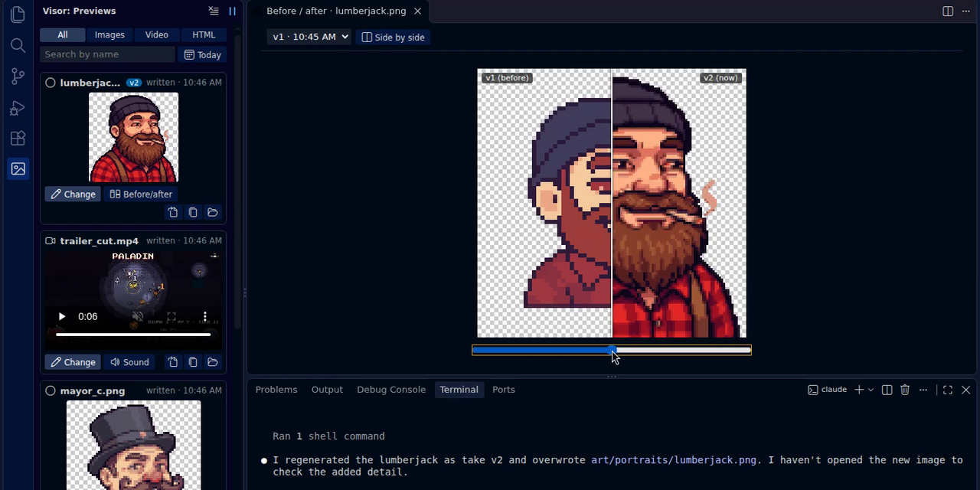Open the Source Control view
This screenshot has height=490, width=980.
[x=18, y=77]
